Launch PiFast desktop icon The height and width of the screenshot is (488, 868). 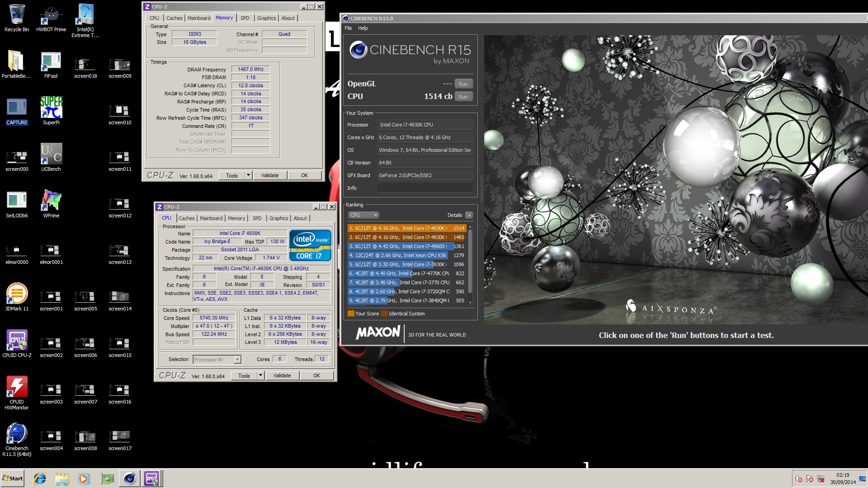pyautogui.click(x=51, y=65)
